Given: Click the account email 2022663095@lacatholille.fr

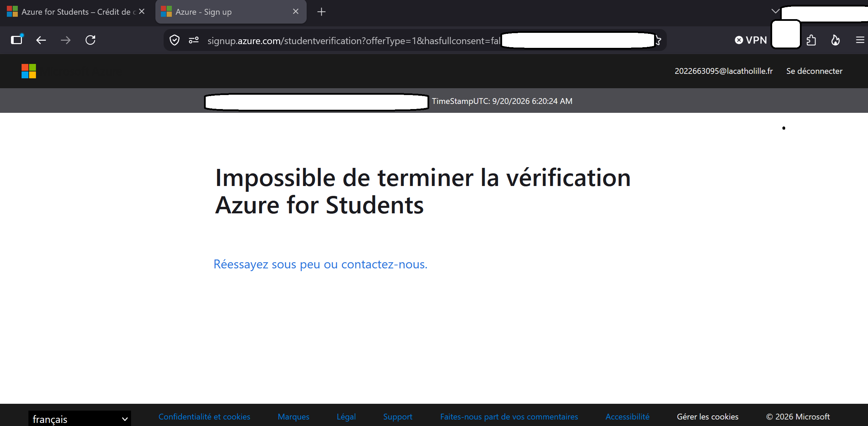Looking at the screenshot, I should pos(724,71).
